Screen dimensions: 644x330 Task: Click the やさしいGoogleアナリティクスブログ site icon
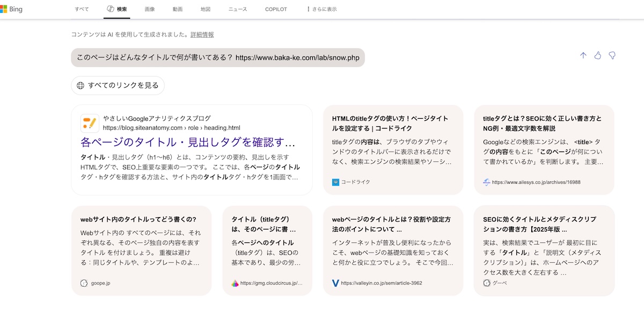[90, 123]
